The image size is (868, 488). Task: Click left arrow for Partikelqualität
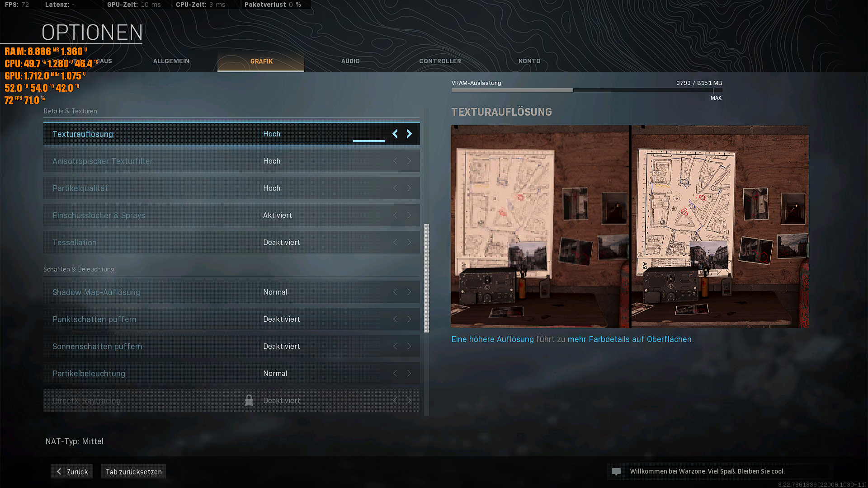pyautogui.click(x=395, y=188)
